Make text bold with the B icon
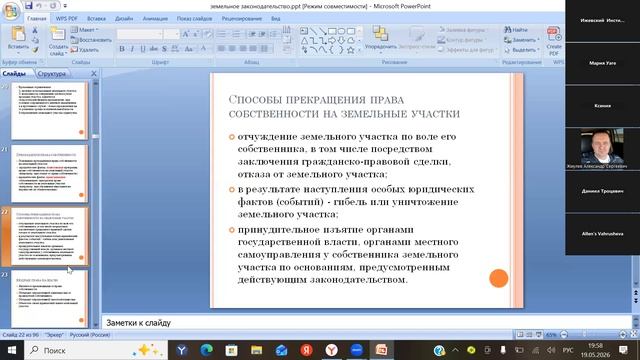The image size is (640, 360). click(122, 49)
